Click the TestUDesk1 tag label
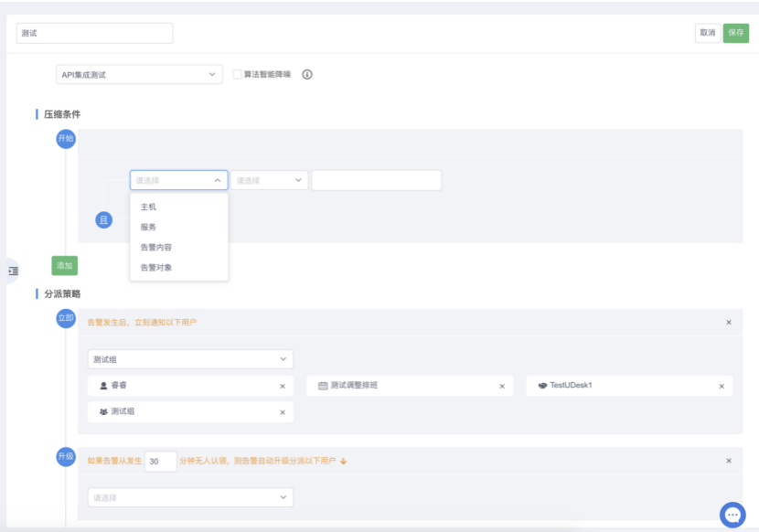The image size is (759, 532). (x=572, y=386)
